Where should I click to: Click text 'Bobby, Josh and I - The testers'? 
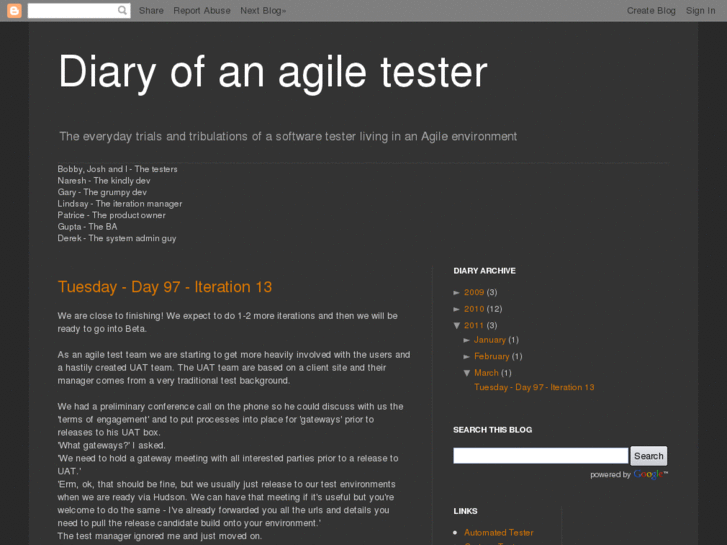tap(117, 169)
